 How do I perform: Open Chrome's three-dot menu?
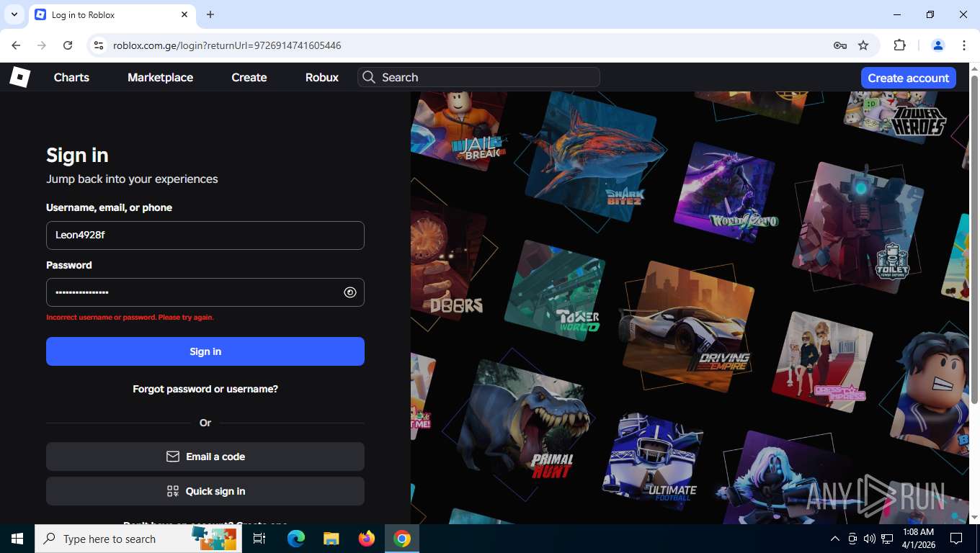[964, 45]
